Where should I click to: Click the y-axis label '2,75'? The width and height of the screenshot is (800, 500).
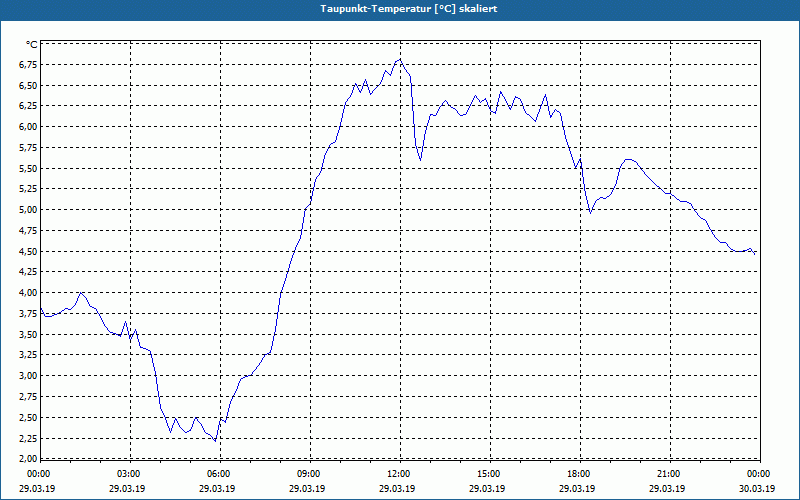29,396
